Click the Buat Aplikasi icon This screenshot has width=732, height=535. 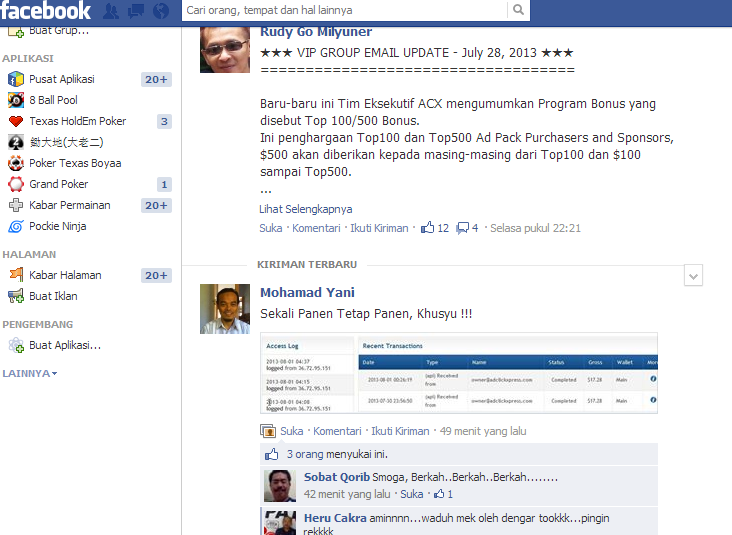tap(16, 345)
